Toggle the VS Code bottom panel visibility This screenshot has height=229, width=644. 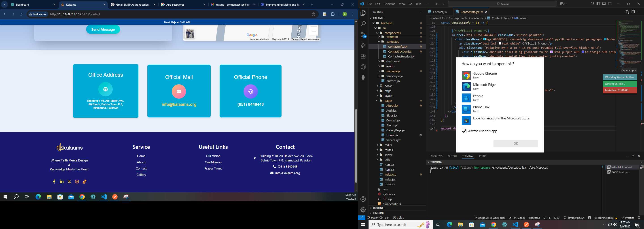tap(604, 4)
